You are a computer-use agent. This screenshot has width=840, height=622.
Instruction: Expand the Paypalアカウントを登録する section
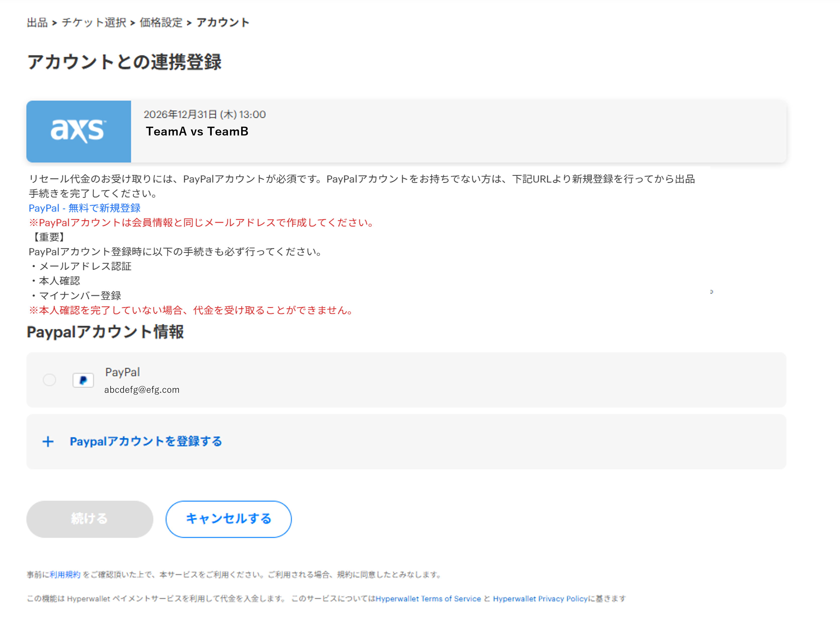[146, 442]
